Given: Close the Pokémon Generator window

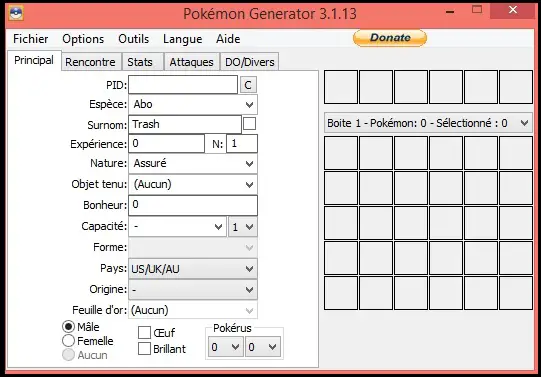Looking at the screenshot, I should coord(513,10).
